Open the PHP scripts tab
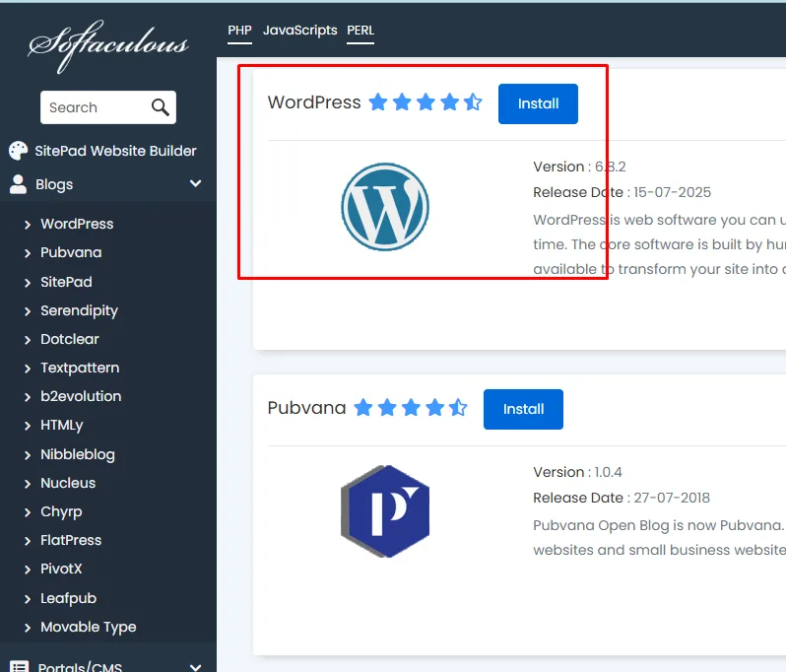This screenshot has width=786, height=672. 239,31
